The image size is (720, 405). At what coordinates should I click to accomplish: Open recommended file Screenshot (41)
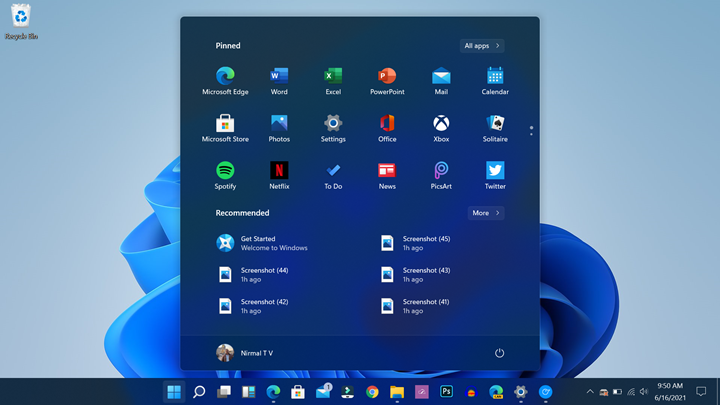coord(416,306)
